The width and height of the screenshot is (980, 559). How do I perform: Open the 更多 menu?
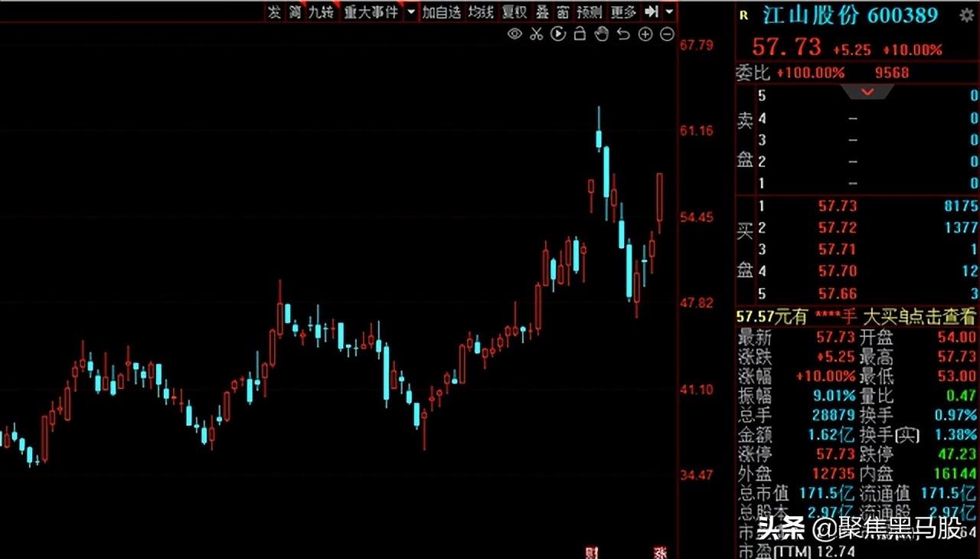coord(624,11)
